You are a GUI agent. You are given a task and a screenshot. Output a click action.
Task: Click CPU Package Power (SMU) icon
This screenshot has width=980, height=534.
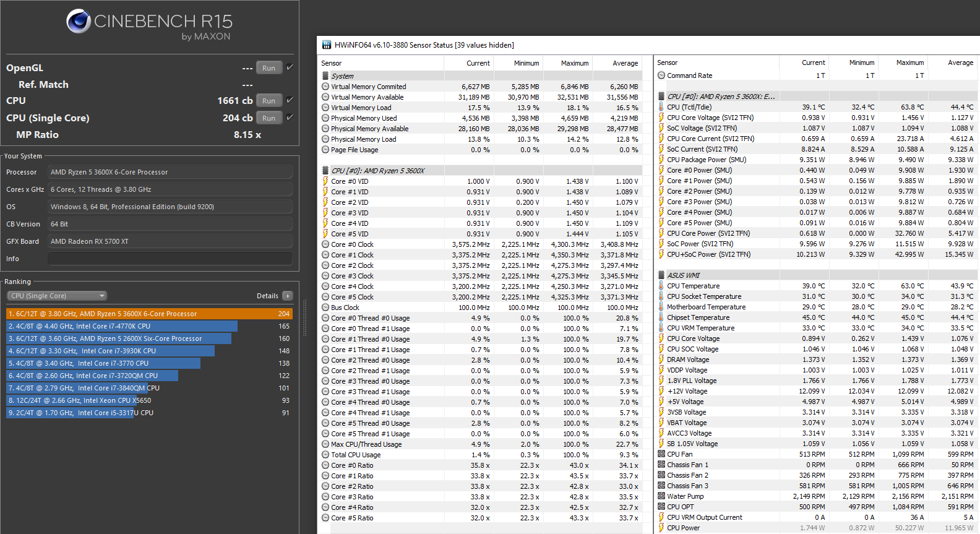[661, 160]
